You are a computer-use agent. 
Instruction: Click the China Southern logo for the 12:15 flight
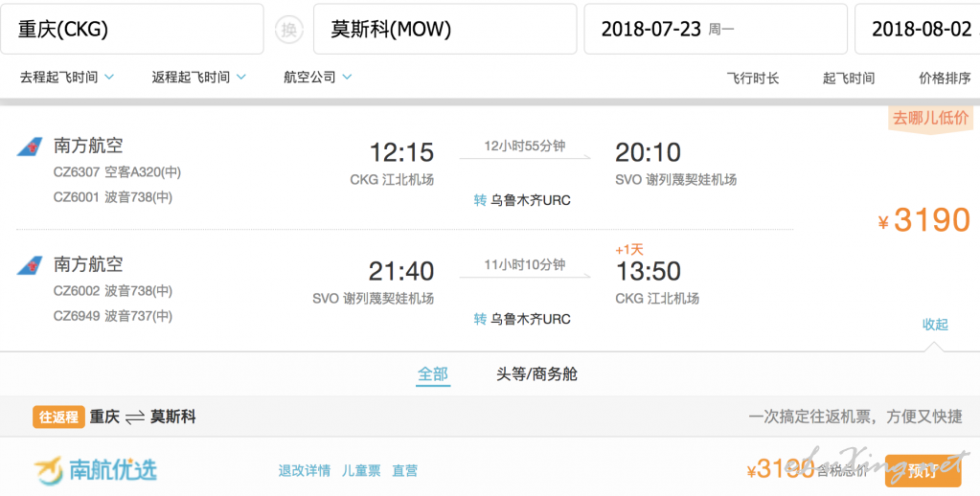tap(30, 147)
